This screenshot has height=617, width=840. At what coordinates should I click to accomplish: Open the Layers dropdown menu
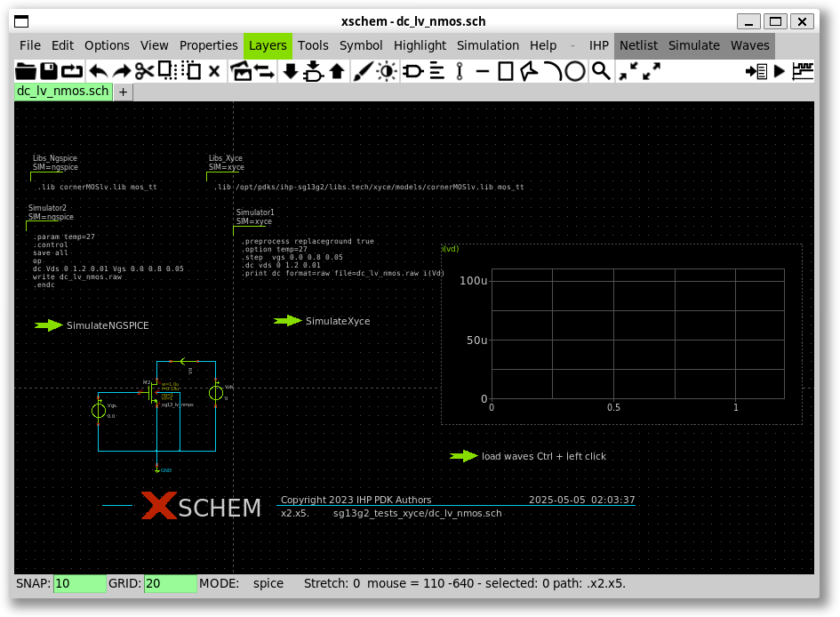268,45
